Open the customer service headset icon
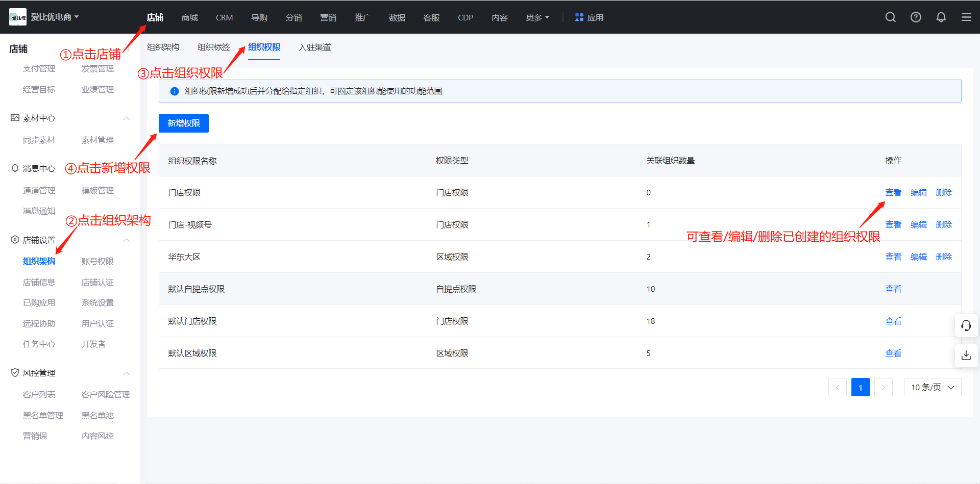 coord(966,325)
